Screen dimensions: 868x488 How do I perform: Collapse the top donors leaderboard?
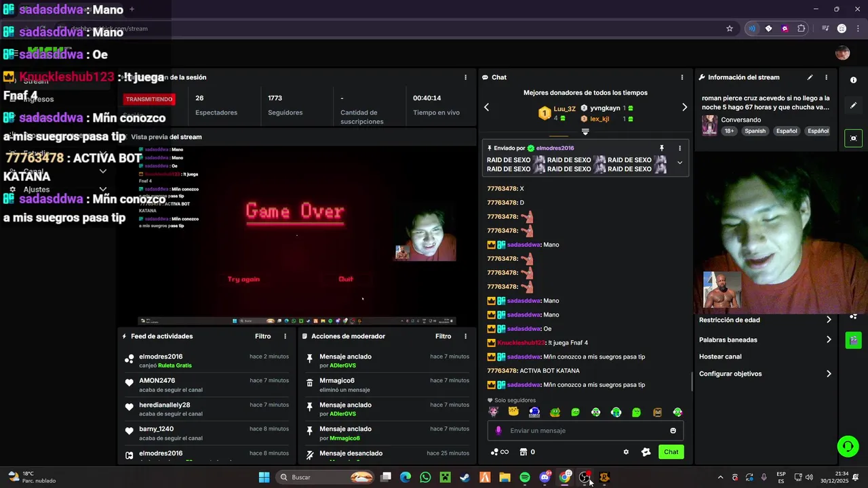585,132
